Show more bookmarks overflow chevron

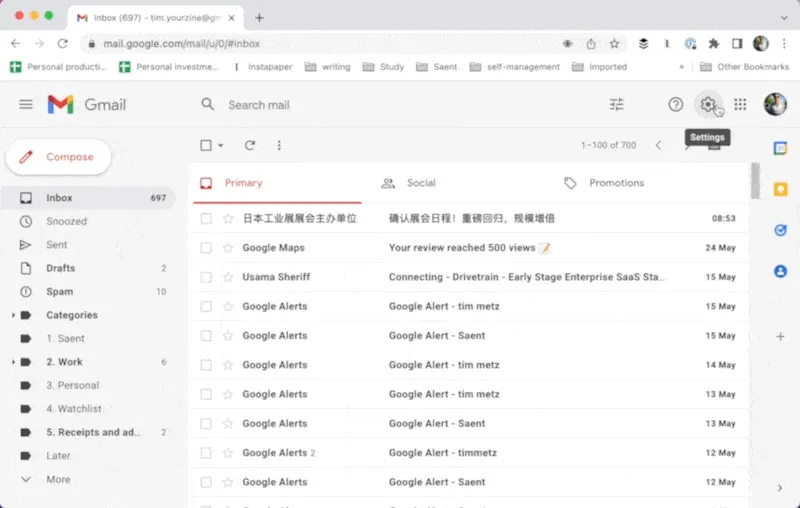(x=682, y=67)
